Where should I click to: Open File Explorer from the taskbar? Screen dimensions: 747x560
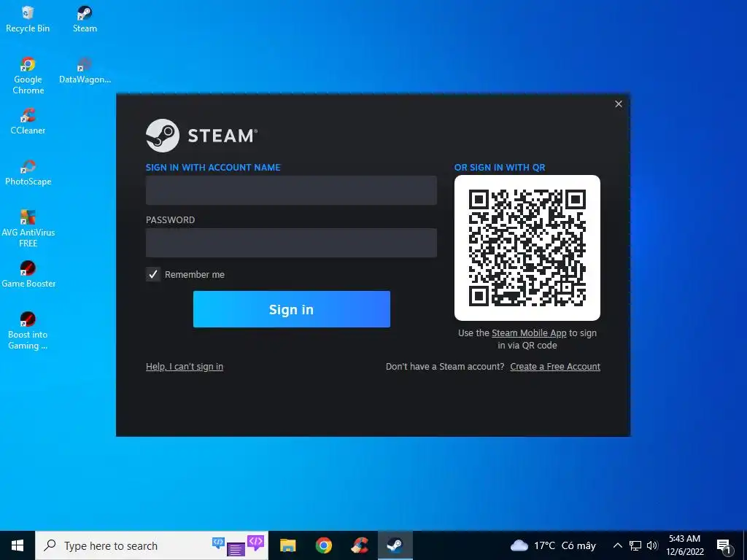click(x=287, y=545)
